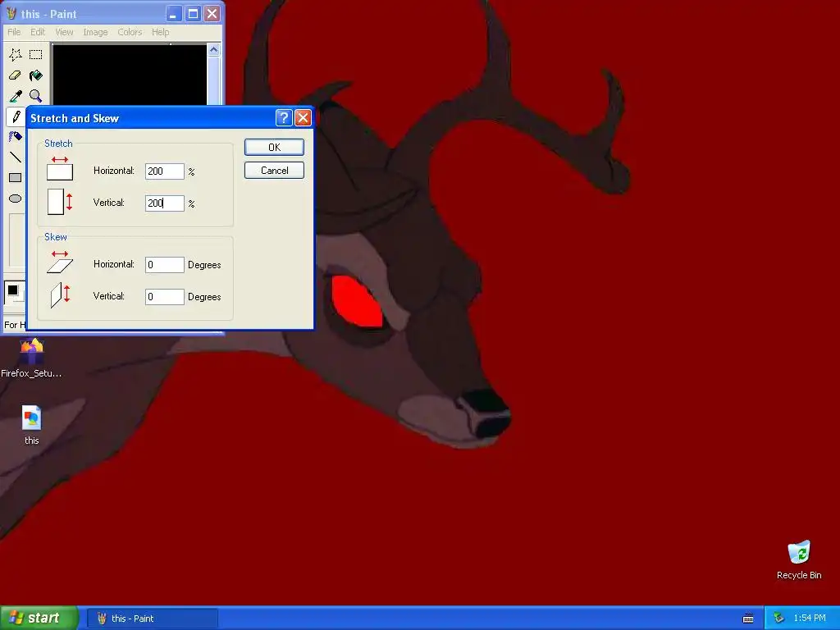Pick the Pick Color eyedropper tool
This screenshot has width=840, height=630.
15,97
